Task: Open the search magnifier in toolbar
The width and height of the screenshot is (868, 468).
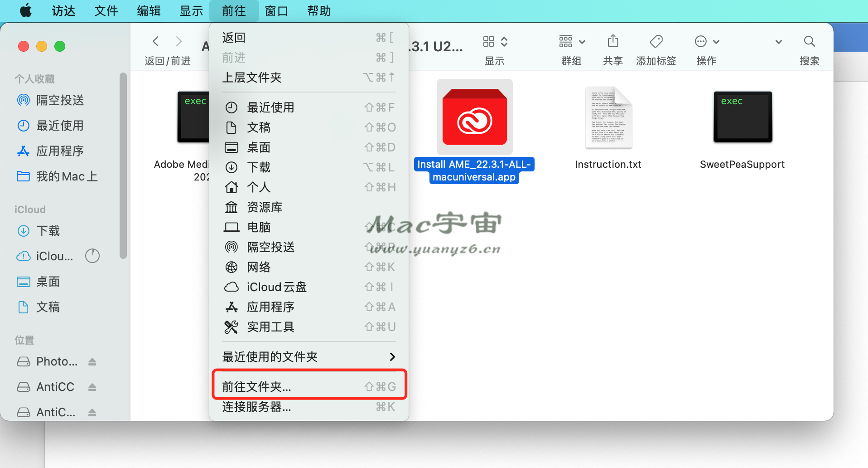Action: tap(809, 42)
